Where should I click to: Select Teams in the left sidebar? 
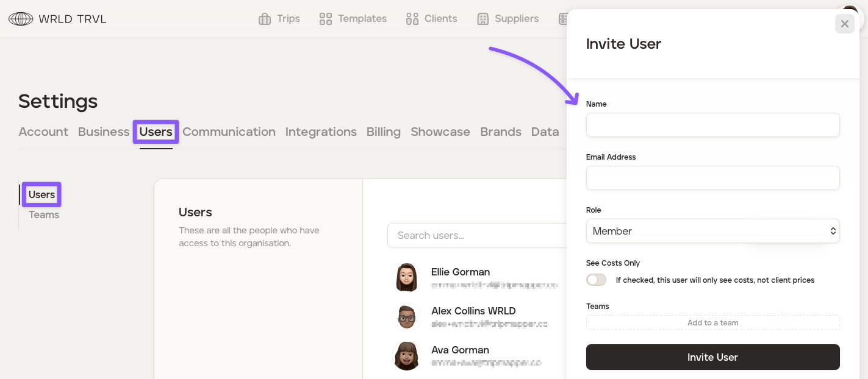tap(44, 214)
